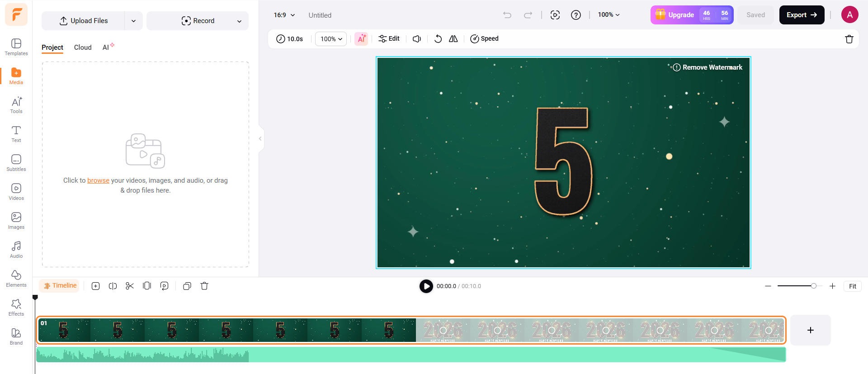Click the timeline zoom slider handle

[x=813, y=286]
